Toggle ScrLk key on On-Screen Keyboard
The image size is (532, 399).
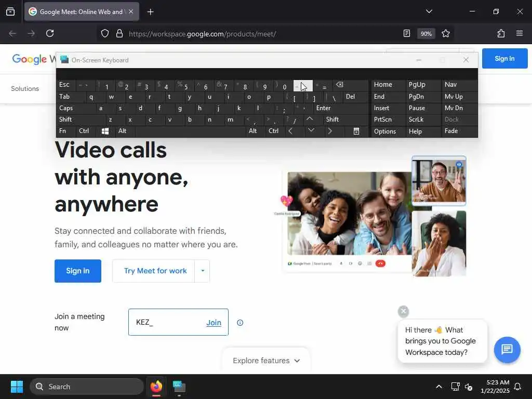click(422, 119)
